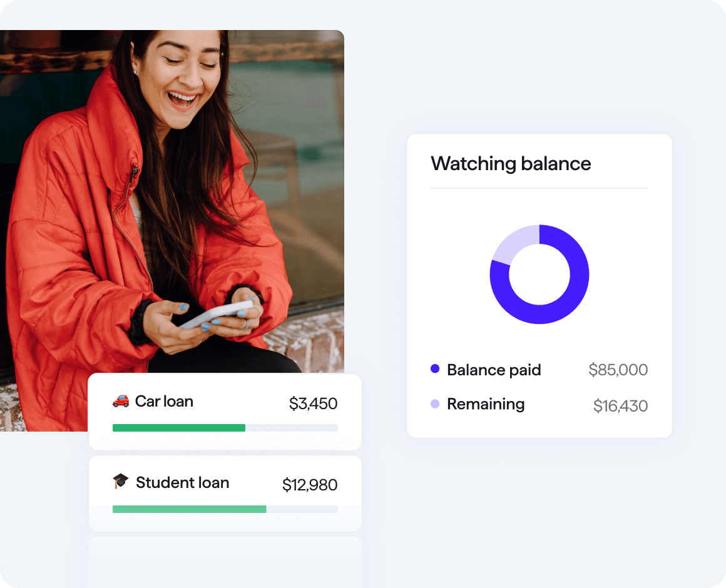The height and width of the screenshot is (588, 726).
Task: Click the light lavender Remaining legend dot
Action: [434, 404]
